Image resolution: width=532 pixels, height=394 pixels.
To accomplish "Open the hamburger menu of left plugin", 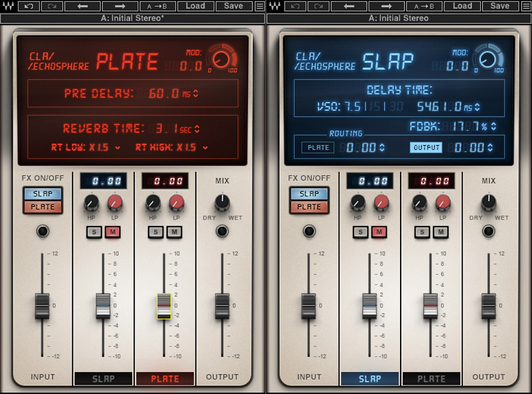I will click(x=260, y=6).
